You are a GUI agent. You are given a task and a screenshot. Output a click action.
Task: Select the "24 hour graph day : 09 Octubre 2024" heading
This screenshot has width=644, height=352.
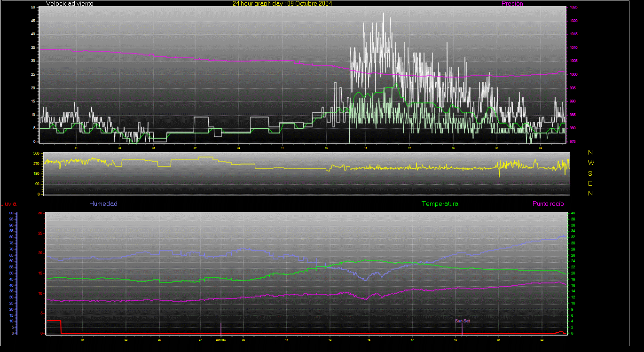[x=282, y=3]
